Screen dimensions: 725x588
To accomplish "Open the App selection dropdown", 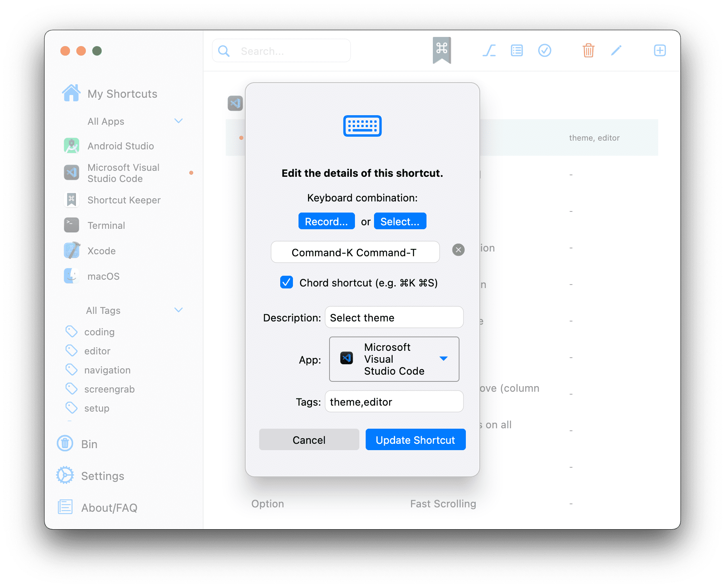I will 394,359.
